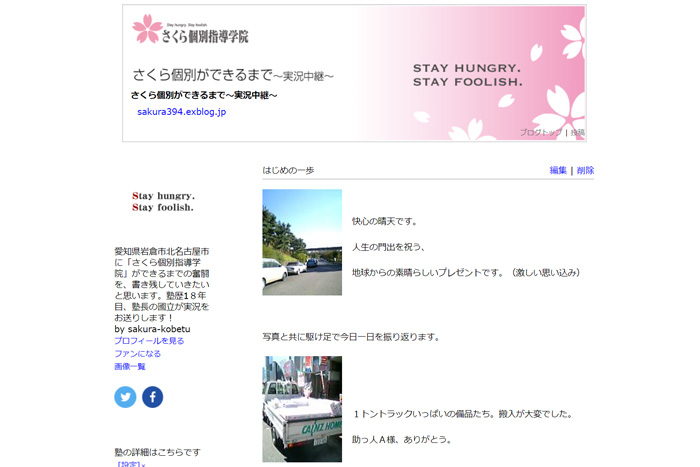Screen dimensions: 700x467
Task: Click the さくら個別指導学院 logo in header
Action: [x=191, y=30]
